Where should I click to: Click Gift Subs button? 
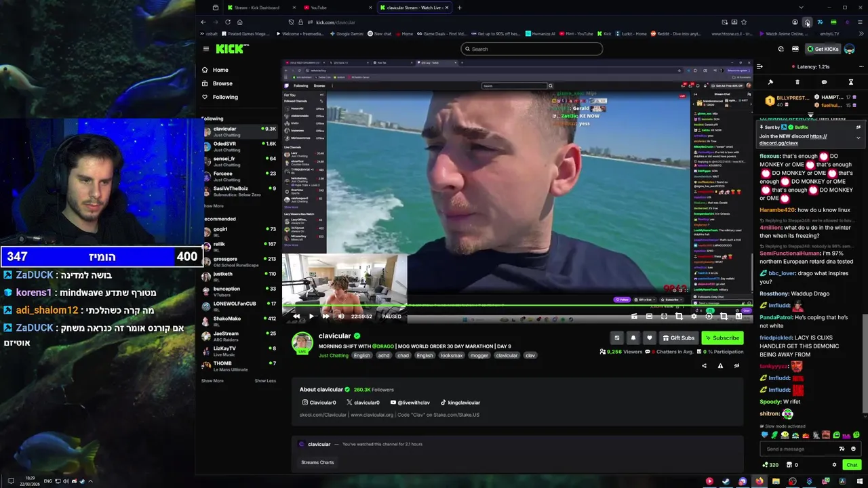(679, 338)
